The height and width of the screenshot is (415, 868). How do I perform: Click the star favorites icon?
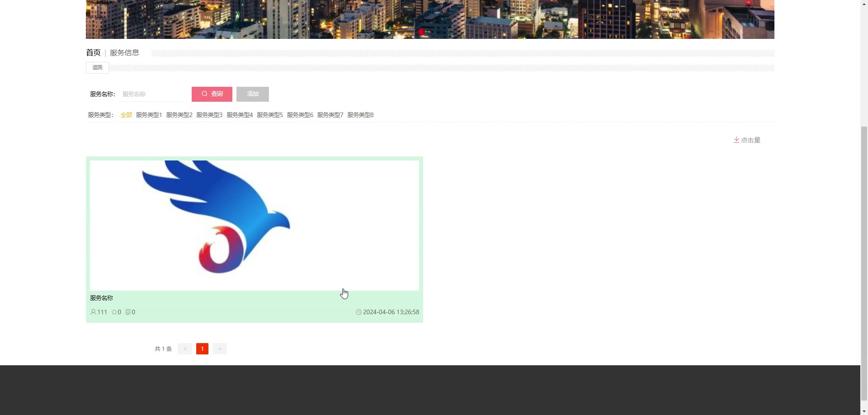114,312
